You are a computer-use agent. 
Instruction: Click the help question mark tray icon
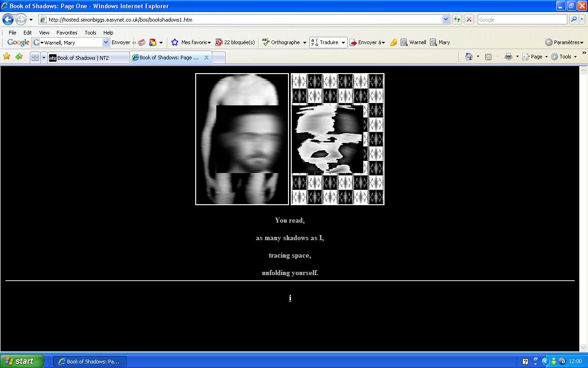coord(526,362)
